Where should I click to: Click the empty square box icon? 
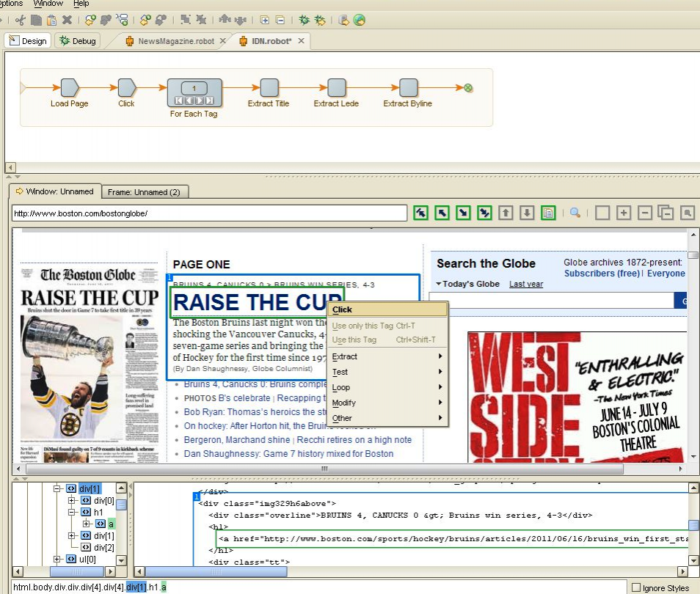click(x=602, y=213)
